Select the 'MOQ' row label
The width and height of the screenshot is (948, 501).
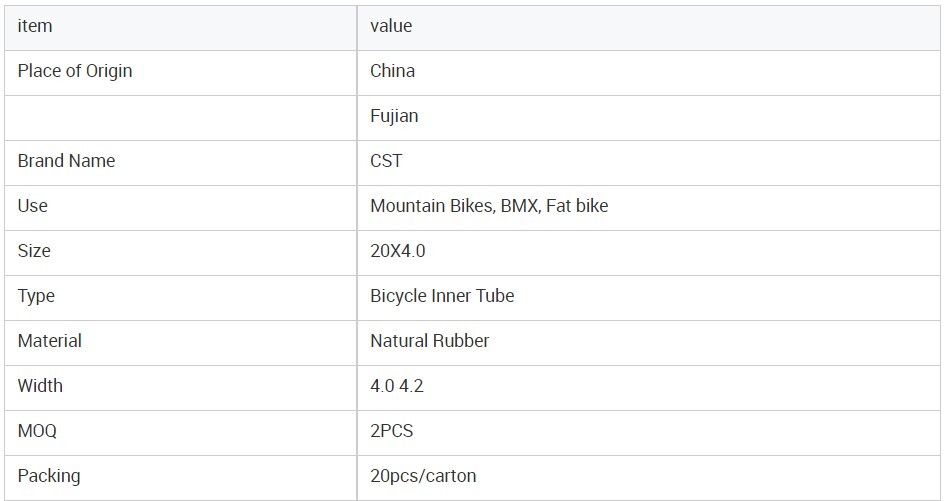[37, 431]
